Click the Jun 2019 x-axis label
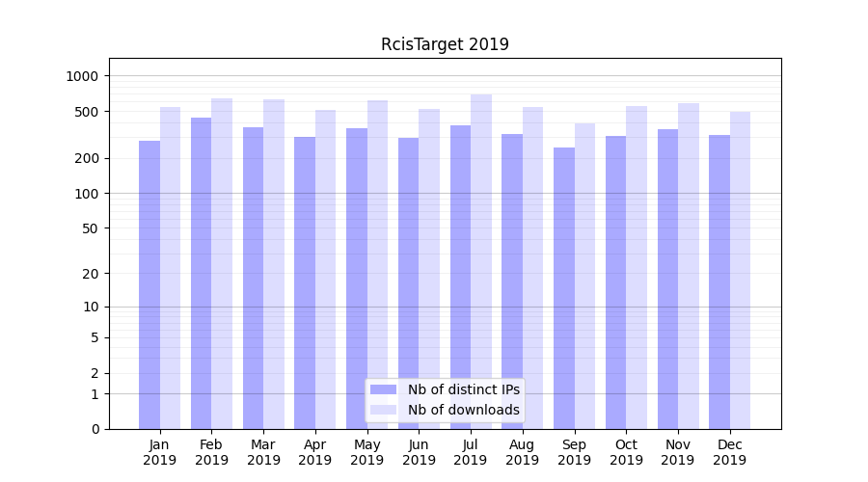The height and width of the screenshot is (482, 868). click(419, 452)
